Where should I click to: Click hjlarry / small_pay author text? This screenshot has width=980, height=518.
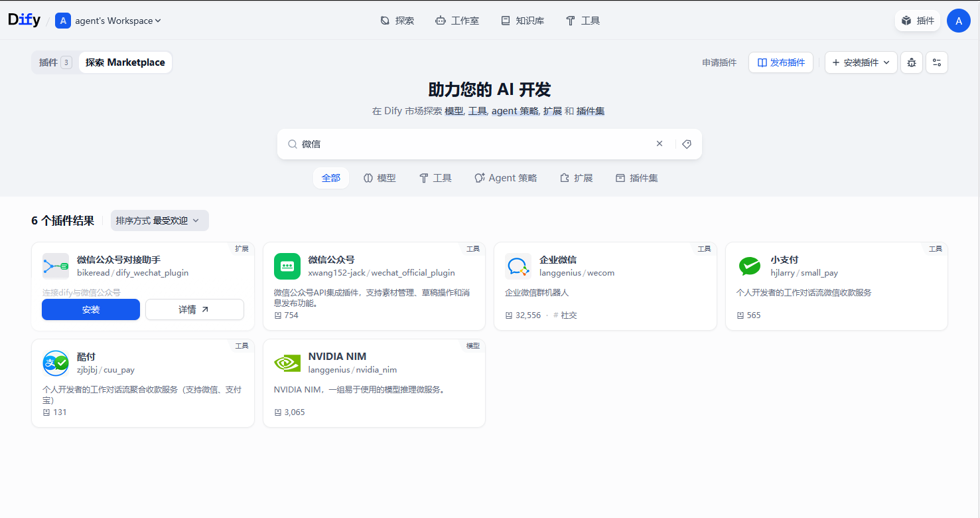point(804,273)
